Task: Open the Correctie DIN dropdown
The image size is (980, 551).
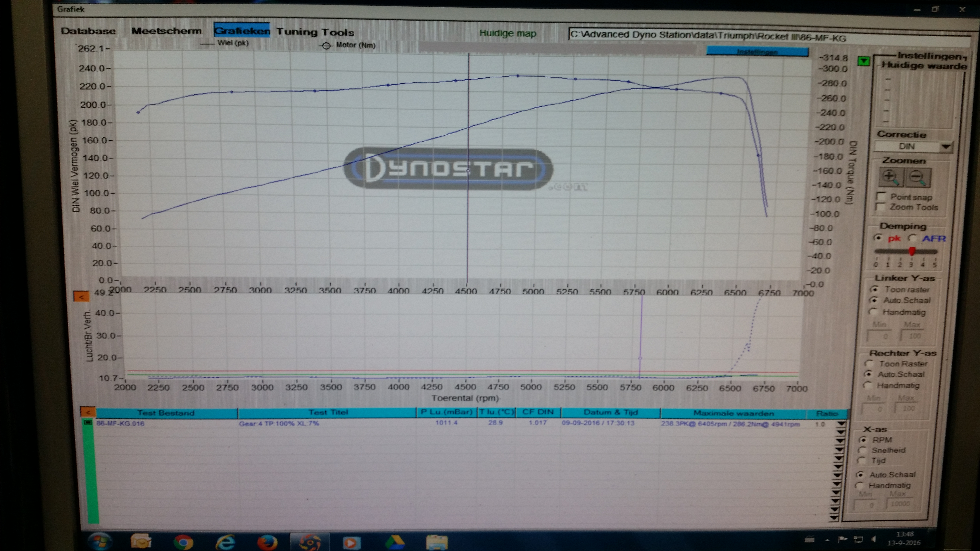Action: [946, 146]
